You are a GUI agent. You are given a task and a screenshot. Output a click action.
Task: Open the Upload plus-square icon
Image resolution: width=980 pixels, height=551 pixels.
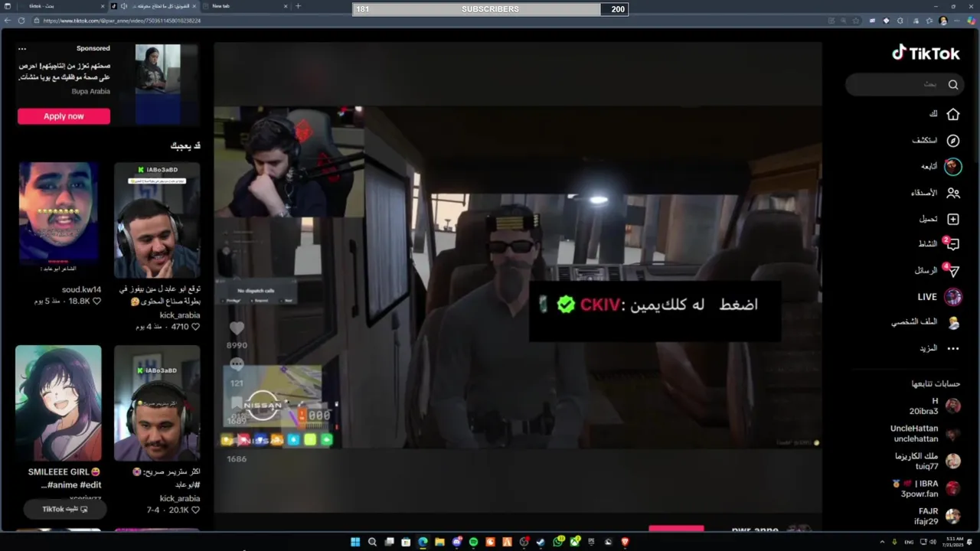[x=953, y=219]
